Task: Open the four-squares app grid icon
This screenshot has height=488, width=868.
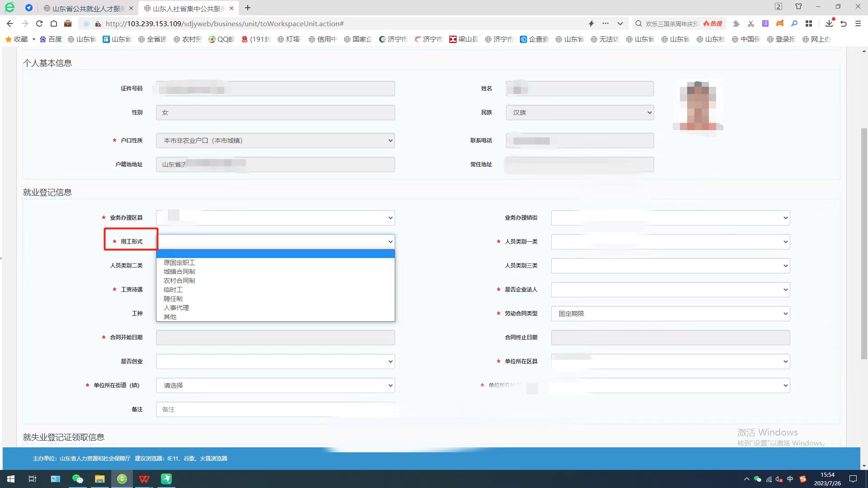Action: coord(809,23)
